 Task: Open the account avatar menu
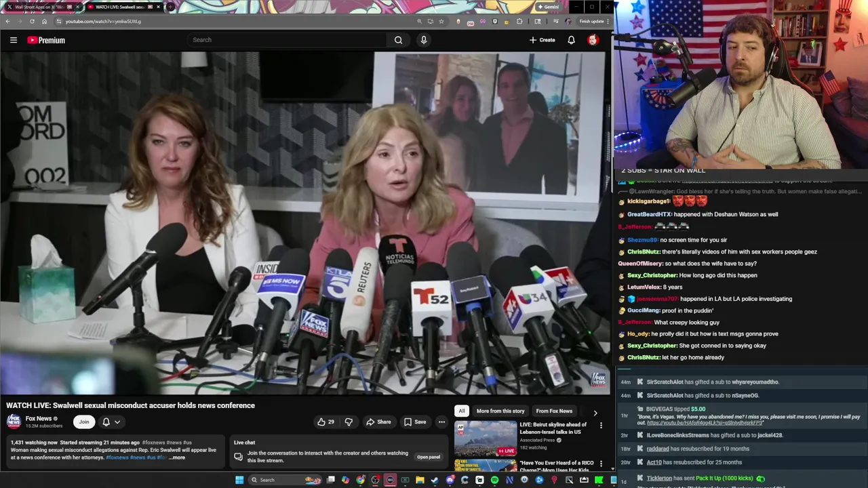pyautogui.click(x=593, y=40)
